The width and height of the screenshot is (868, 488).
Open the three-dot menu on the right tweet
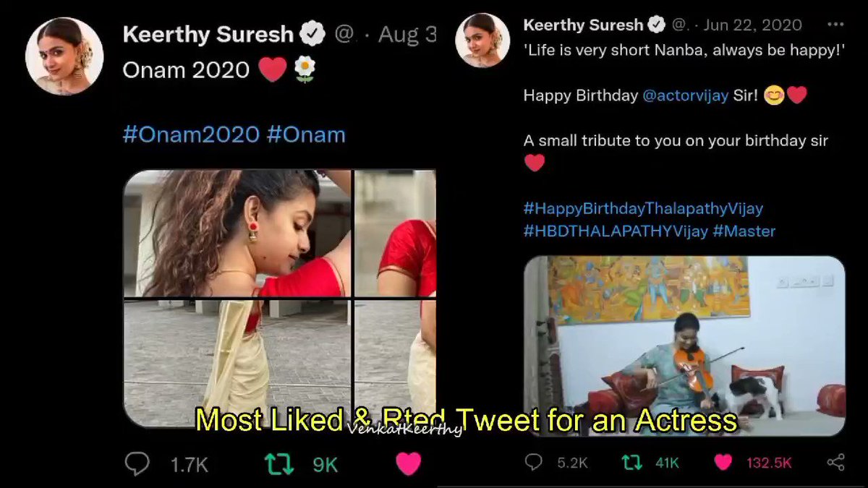836,25
